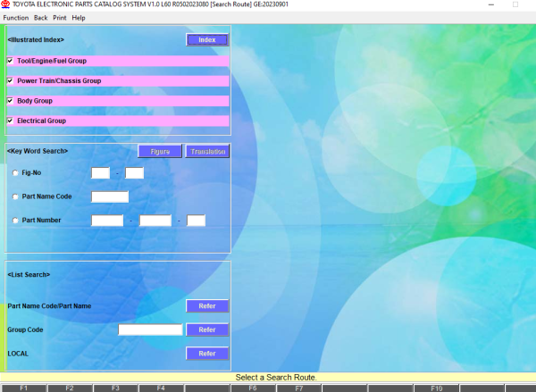Maximize the parts catalog window
The image size is (536, 392).
[515, 4]
